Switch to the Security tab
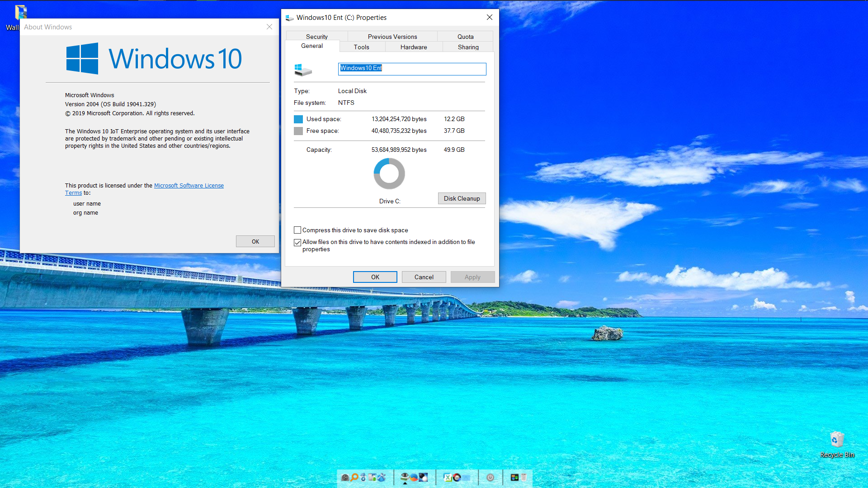 pyautogui.click(x=316, y=37)
